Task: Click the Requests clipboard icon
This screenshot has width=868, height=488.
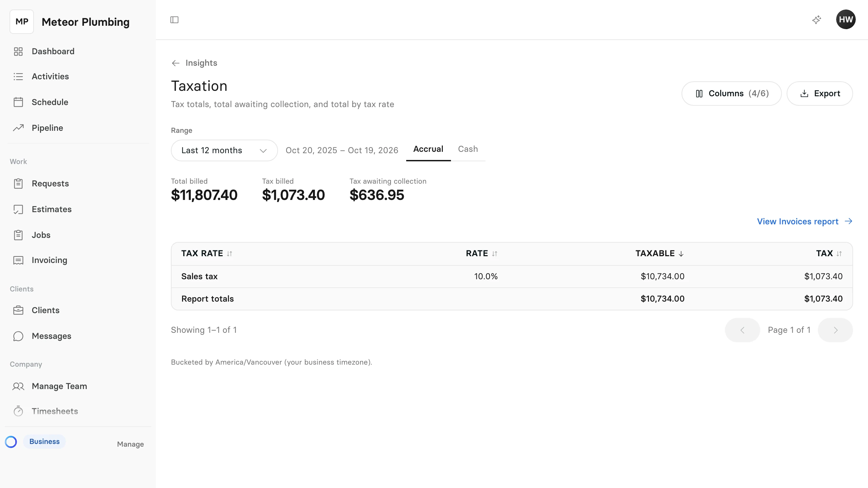Action: [x=18, y=184]
